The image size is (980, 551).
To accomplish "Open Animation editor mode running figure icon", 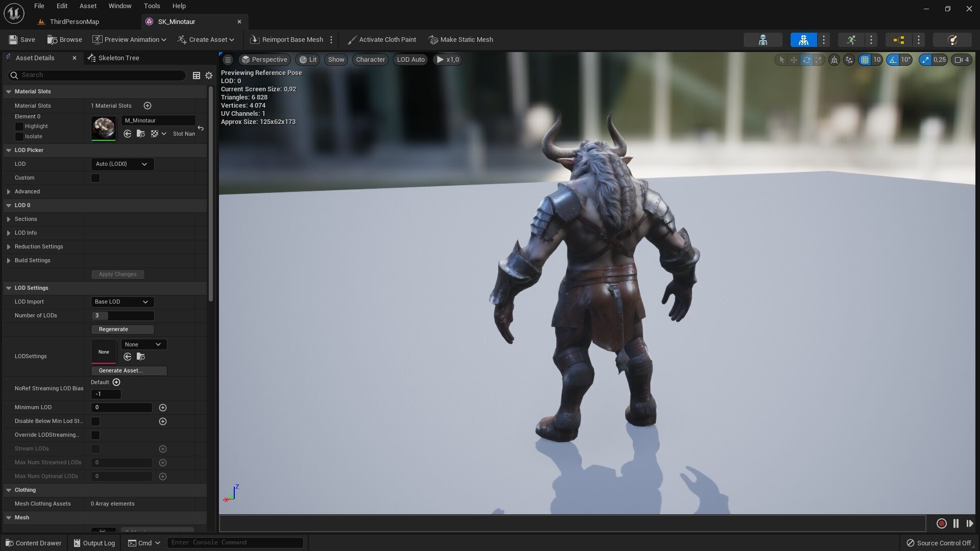I will 851,40.
